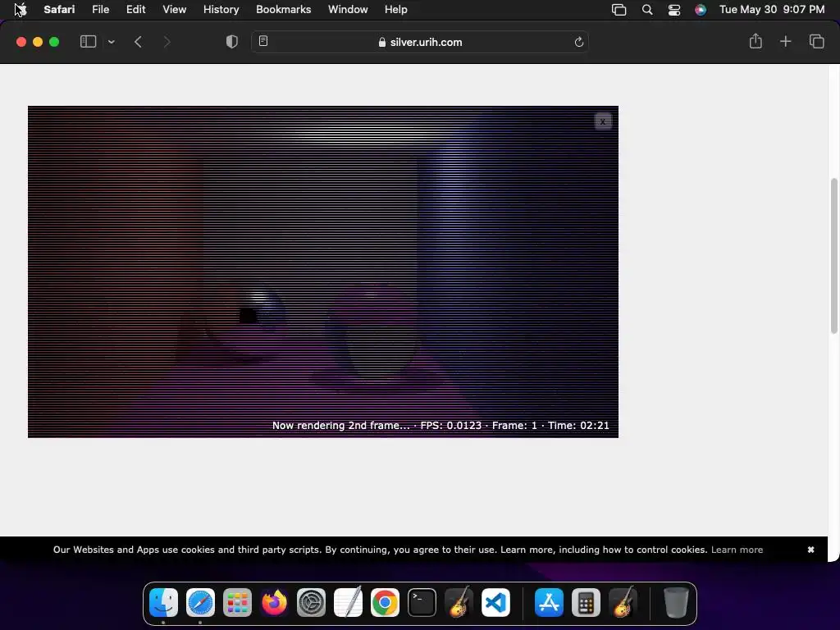The image size is (840, 630).
Task: Click the silver.urih.com address field
Action: [x=420, y=42]
